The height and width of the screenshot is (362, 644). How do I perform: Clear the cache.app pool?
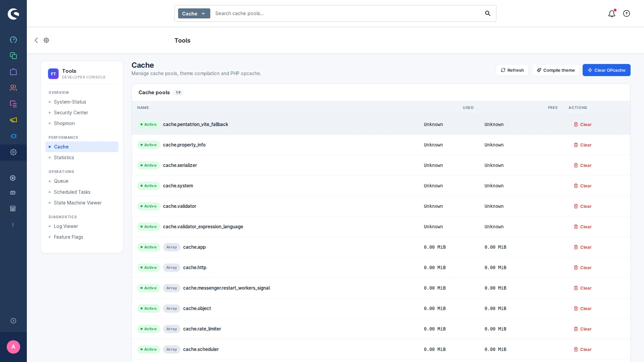pyautogui.click(x=583, y=247)
